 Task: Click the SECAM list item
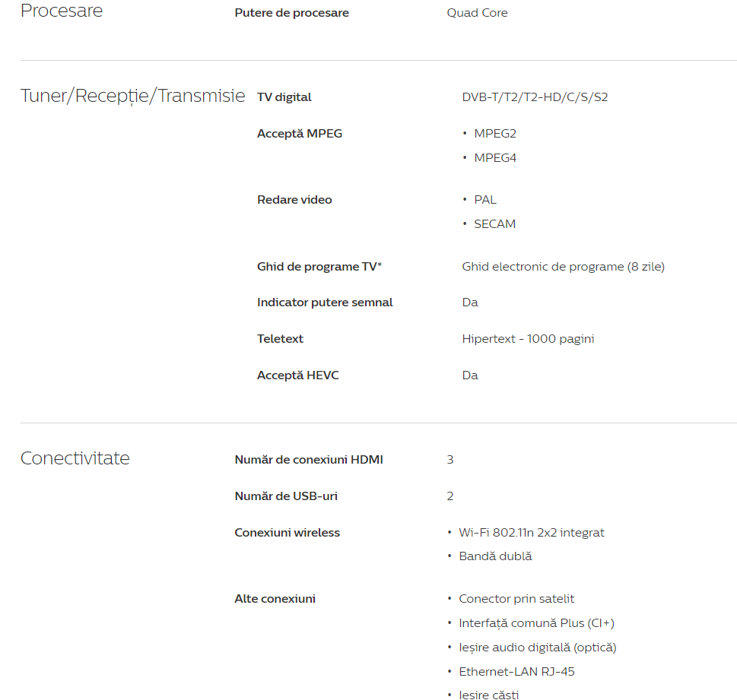tap(494, 224)
